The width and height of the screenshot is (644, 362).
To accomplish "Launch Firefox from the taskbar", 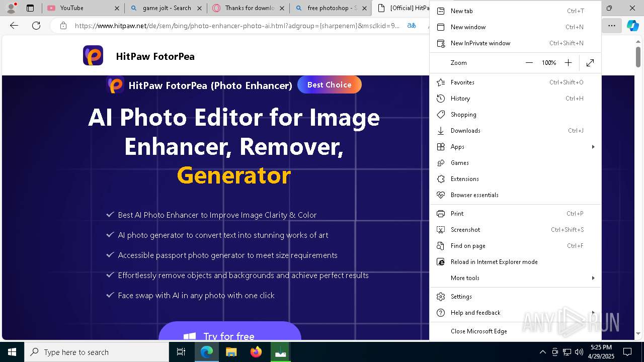I will (x=256, y=352).
